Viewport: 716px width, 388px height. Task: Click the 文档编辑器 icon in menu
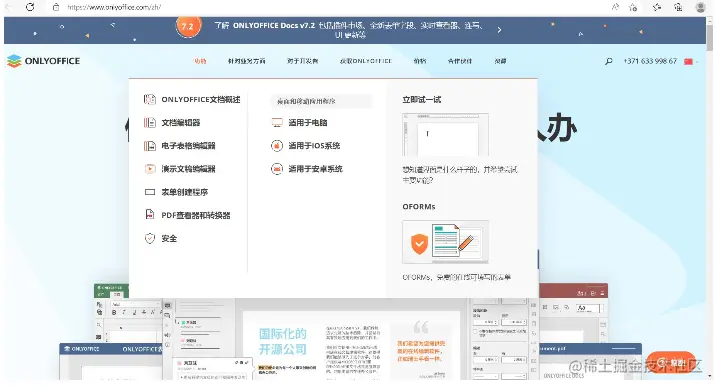[x=150, y=122]
